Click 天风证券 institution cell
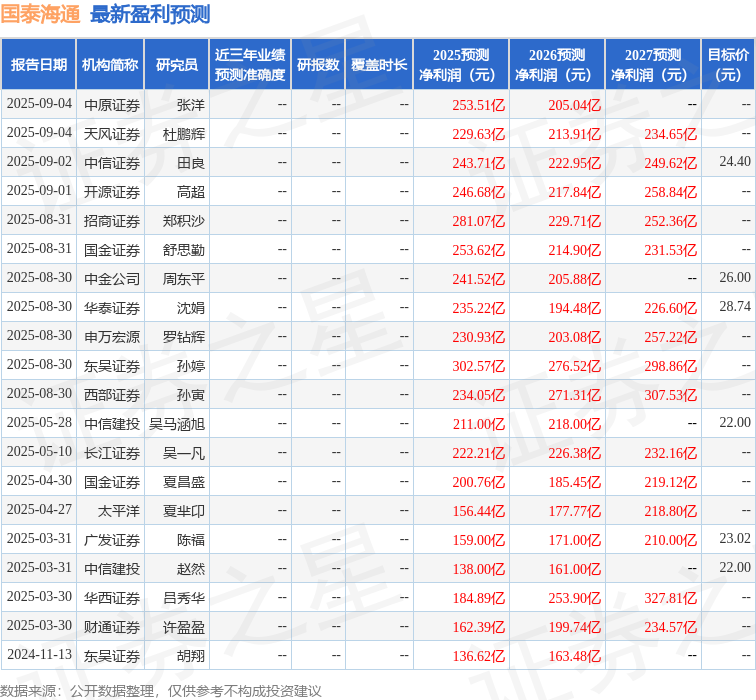 pyautogui.click(x=112, y=134)
